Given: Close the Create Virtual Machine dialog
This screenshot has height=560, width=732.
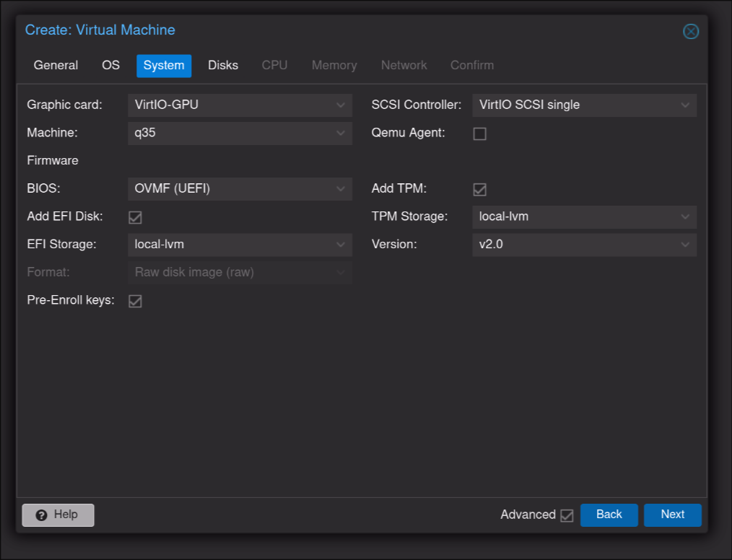Looking at the screenshot, I should 690,31.
